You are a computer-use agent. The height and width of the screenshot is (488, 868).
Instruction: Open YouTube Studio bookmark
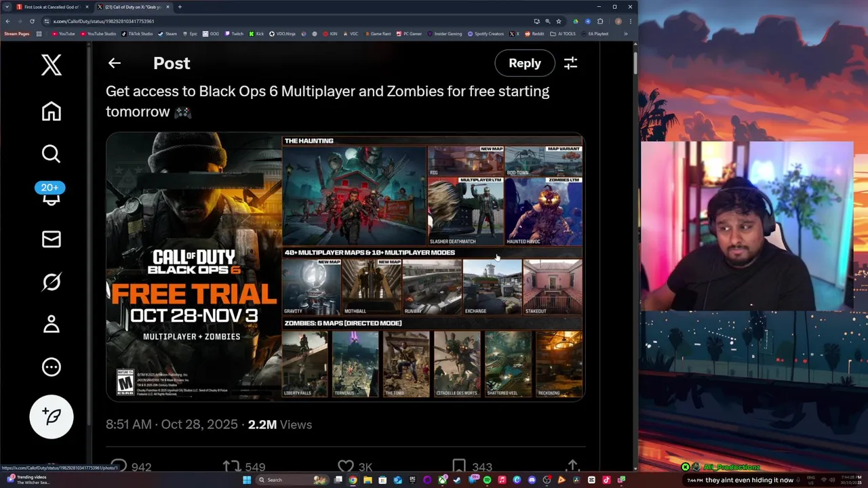point(98,34)
